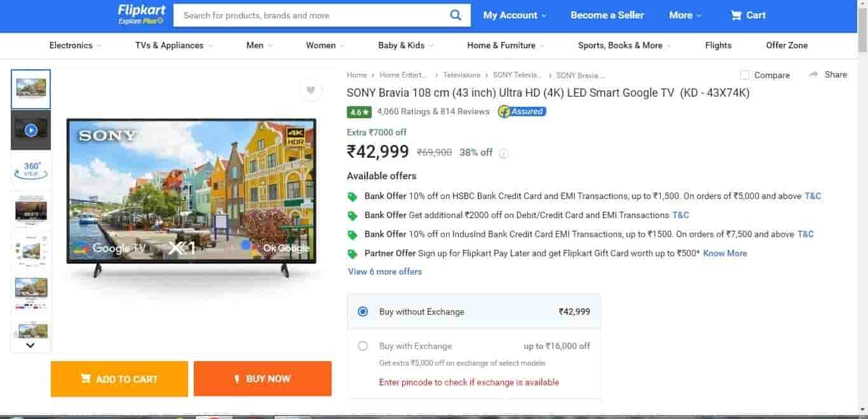Viewport: 868px width, 419px height.
Task: Open View 6 more offers link
Action: pyautogui.click(x=385, y=271)
